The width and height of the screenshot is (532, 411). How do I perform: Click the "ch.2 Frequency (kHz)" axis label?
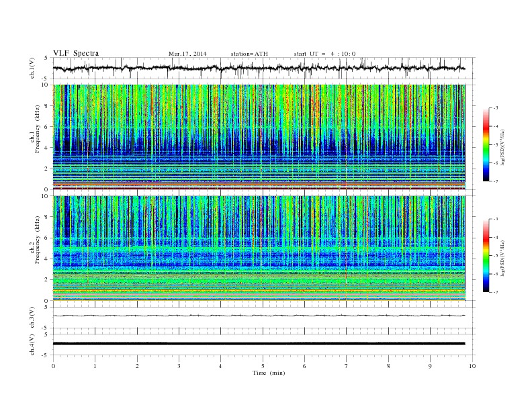(x=35, y=240)
